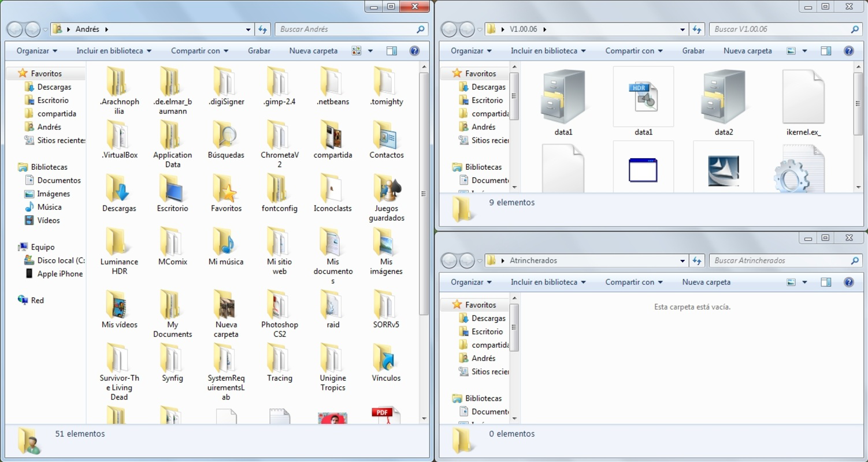This screenshot has width=868, height=462.
Task: Open the Juegos guardados folder
Action: click(386, 197)
